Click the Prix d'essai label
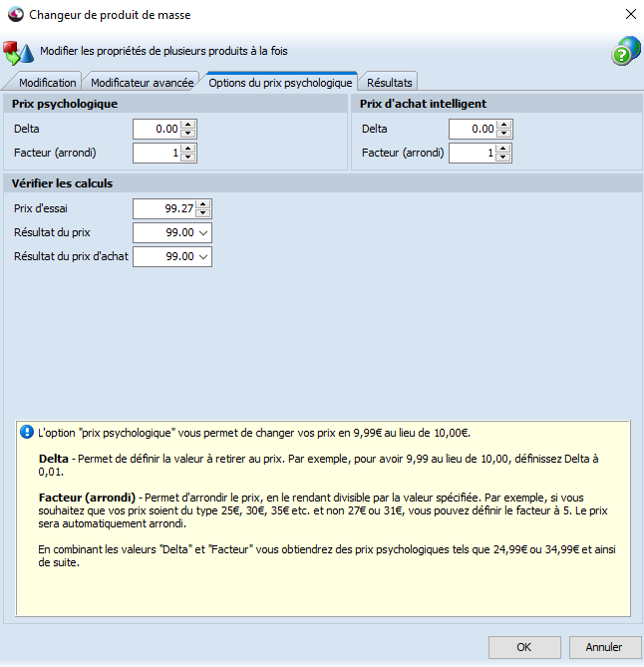Screen dimensions: 644x667 (41, 208)
